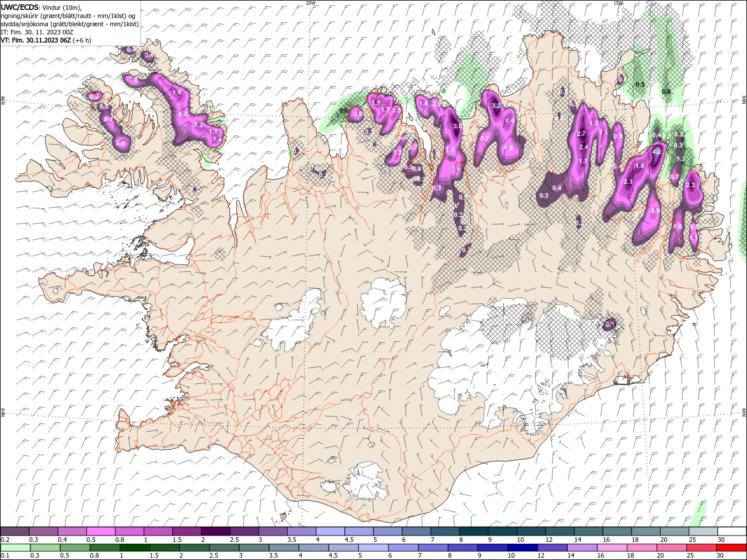This screenshot has width=747, height=560.
Task: Click the 20W longitude label
Action: click(x=310, y=2)
